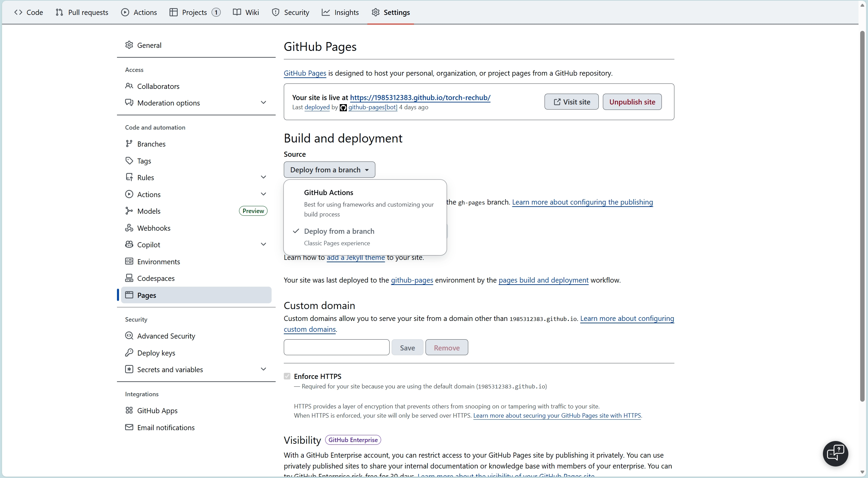Click the Codespaces sidebar icon
868x478 pixels.
pyautogui.click(x=129, y=278)
